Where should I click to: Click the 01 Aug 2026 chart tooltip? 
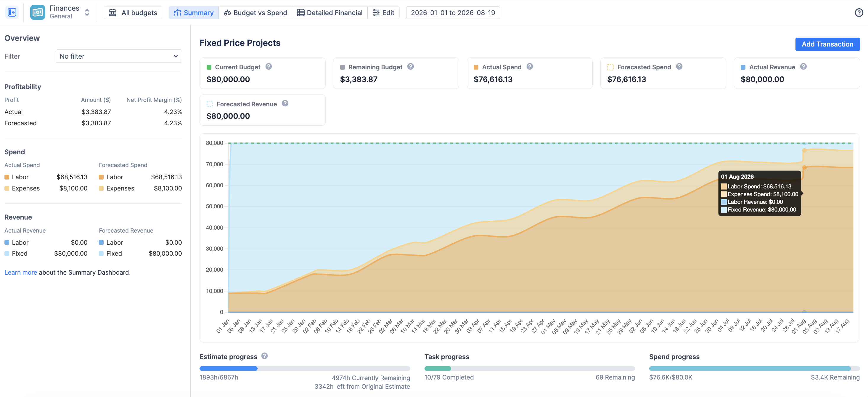[760, 193]
